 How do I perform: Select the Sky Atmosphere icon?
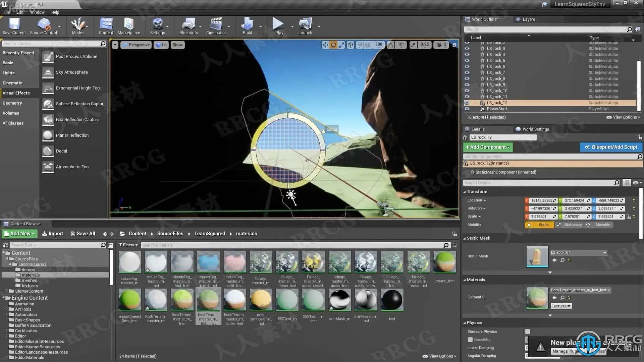[48, 72]
